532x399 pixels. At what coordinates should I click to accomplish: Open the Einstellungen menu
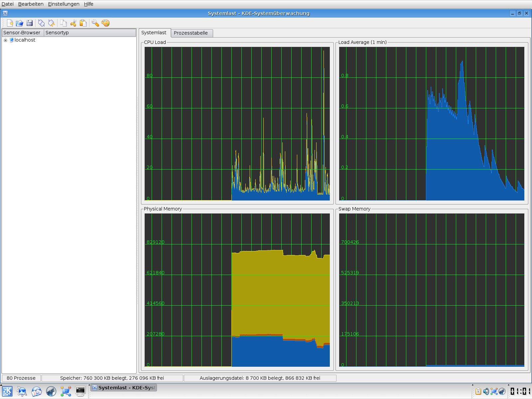click(x=64, y=4)
